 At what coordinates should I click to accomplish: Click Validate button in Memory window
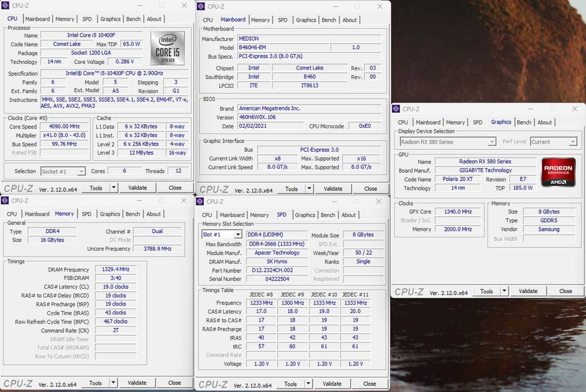click(137, 383)
